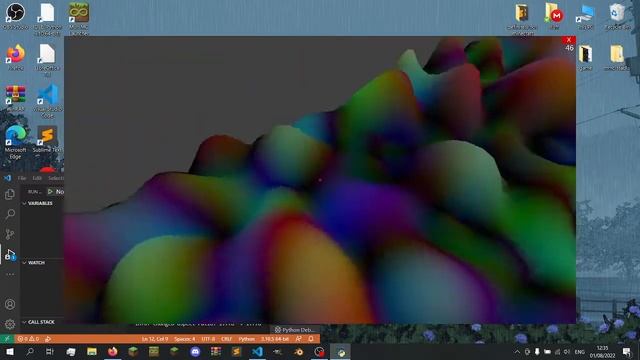Open Source Control in VS Code activity bar
The height and width of the screenshot is (360, 640).
[10, 234]
